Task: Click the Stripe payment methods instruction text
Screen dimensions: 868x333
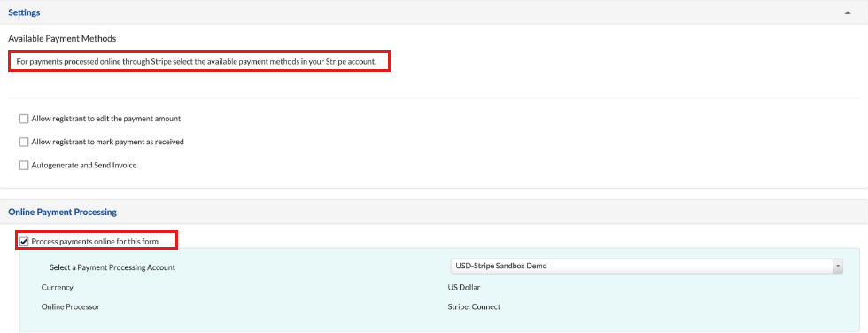Action: pyautogui.click(x=196, y=61)
